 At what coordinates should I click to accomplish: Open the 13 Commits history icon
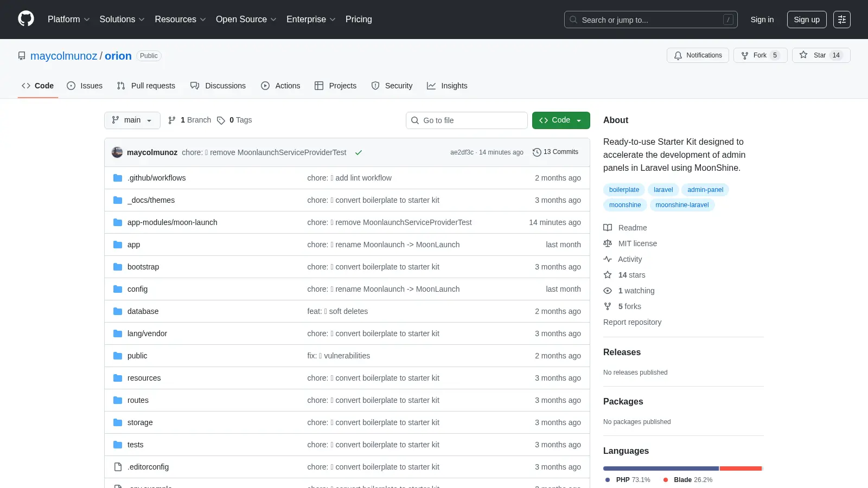(537, 152)
